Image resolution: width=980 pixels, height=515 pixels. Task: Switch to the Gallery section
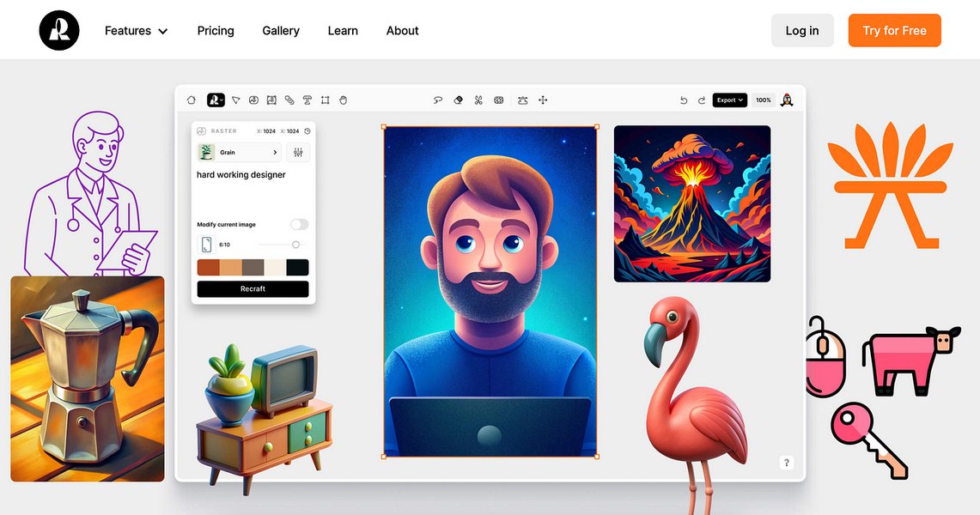pyautogui.click(x=280, y=30)
